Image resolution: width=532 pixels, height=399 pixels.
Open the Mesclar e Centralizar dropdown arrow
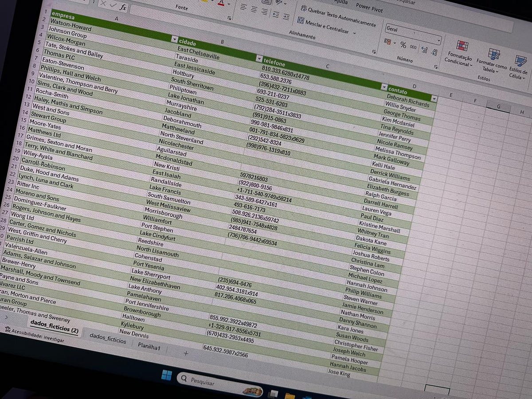pyautogui.click(x=354, y=33)
